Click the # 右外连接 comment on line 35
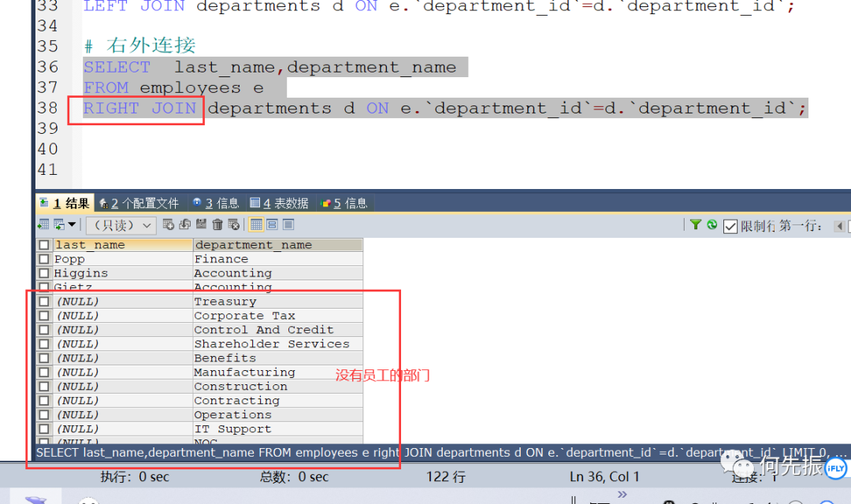 pyautogui.click(x=140, y=46)
